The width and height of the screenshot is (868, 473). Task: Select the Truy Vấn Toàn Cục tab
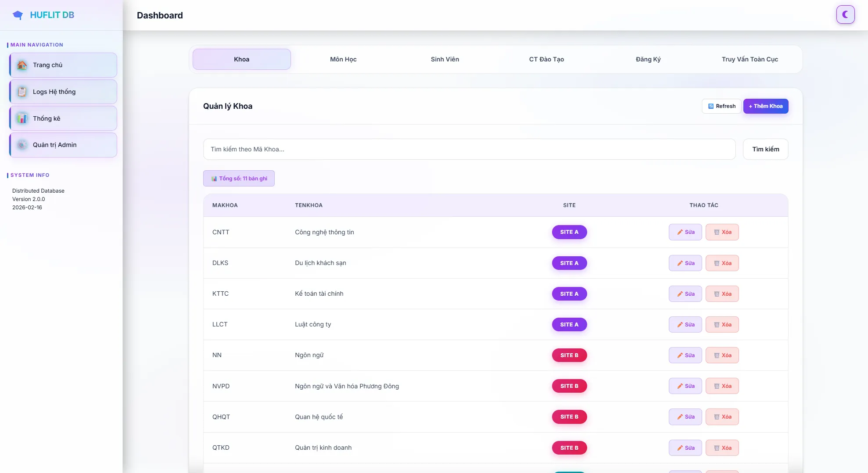point(750,59)
